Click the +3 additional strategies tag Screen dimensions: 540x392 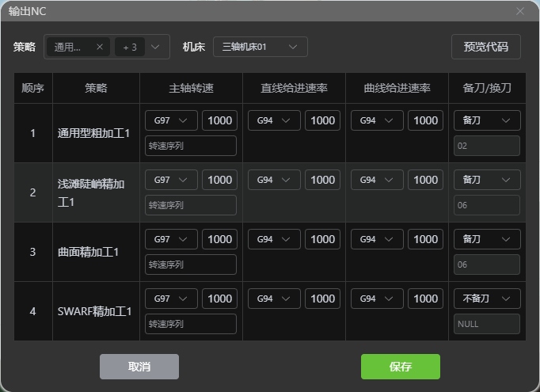130,47
